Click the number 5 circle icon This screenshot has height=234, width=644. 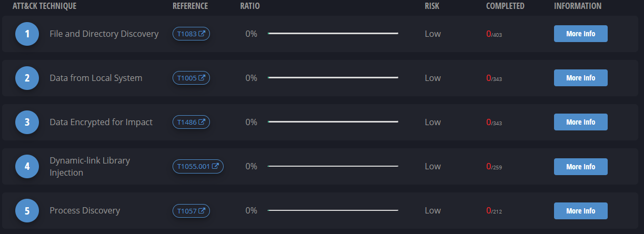(x=27, y=211)
